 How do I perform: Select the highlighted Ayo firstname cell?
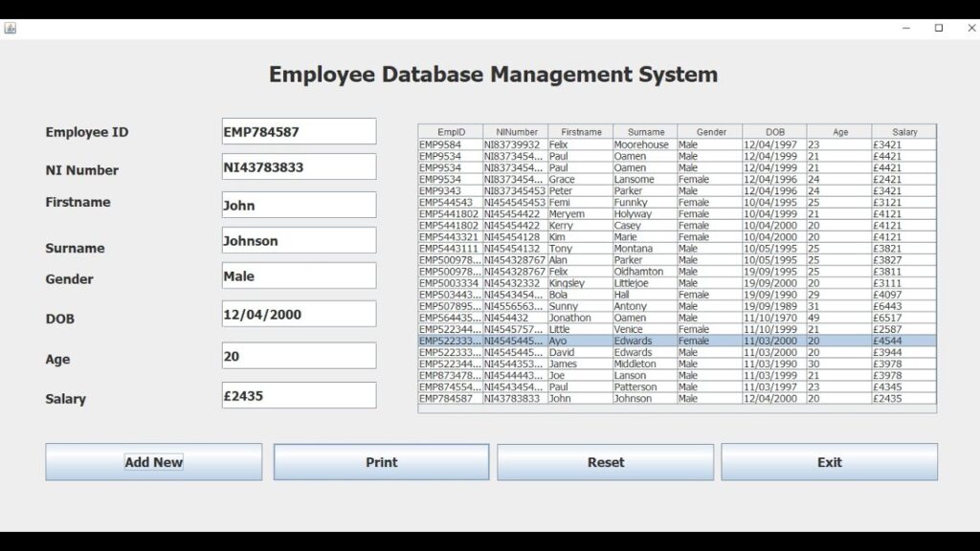[581, 341]
